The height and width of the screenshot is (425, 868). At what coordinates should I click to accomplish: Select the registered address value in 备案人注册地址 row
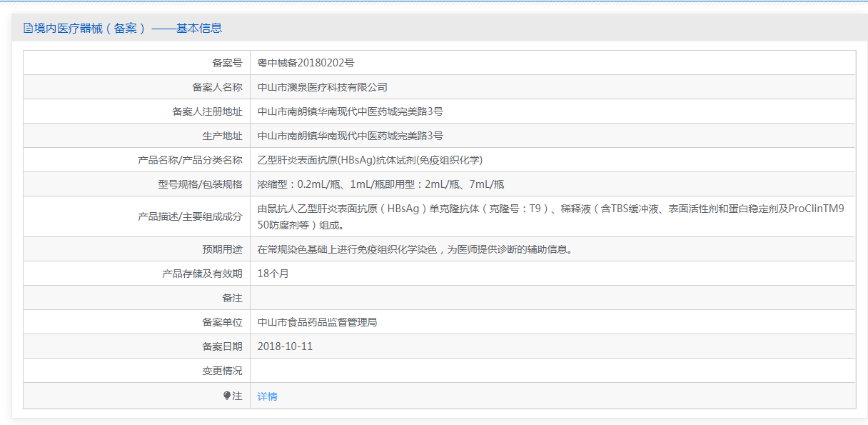[x=350, y=111]
